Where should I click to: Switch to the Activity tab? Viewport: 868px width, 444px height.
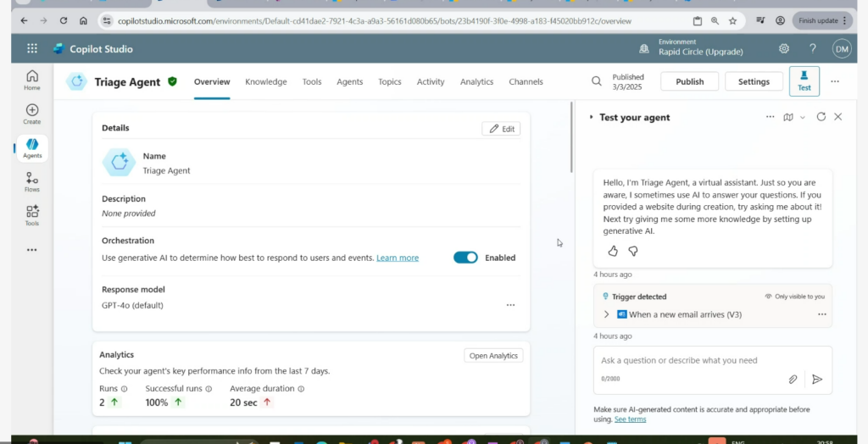[431, 81]
